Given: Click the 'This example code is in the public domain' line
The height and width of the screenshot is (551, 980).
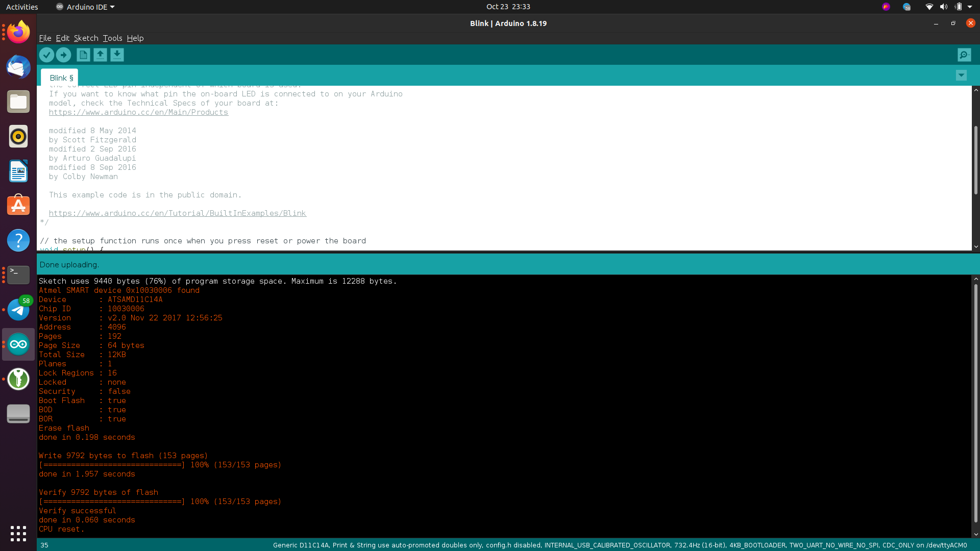Looking at the screenshot, I should pyautogui.click(x=145, y=195).
